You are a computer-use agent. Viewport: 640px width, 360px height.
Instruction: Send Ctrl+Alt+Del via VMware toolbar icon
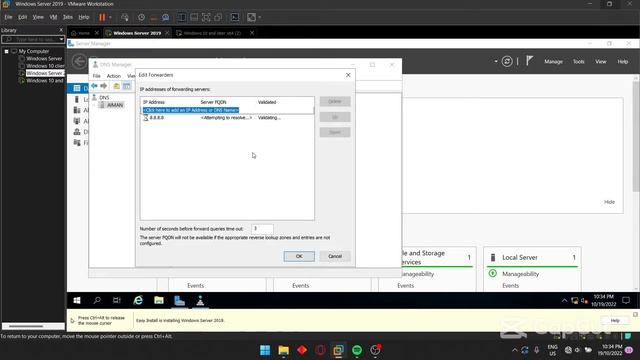coord(124,17)
